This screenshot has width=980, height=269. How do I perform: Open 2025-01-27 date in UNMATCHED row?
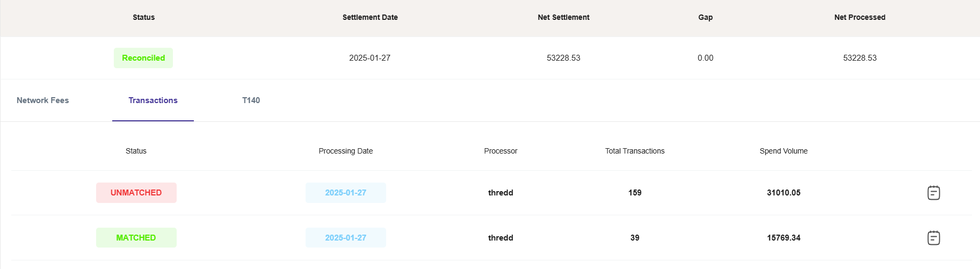click(346, 193)
